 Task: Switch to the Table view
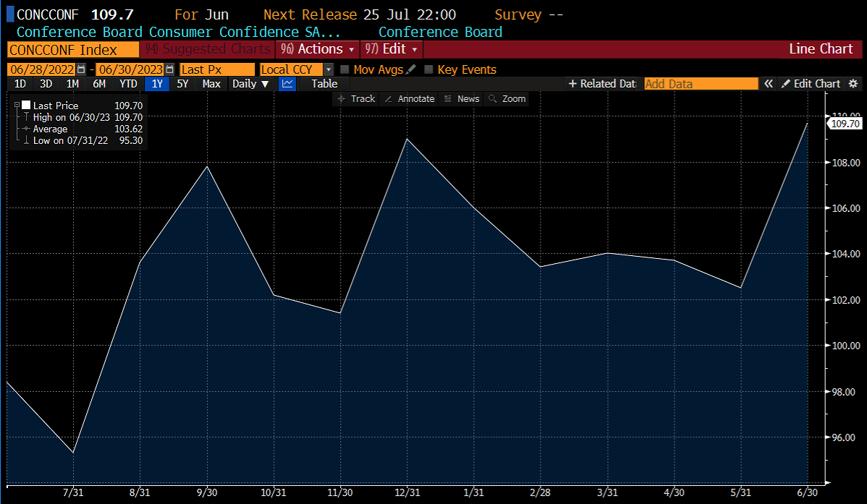pos(324,84)
